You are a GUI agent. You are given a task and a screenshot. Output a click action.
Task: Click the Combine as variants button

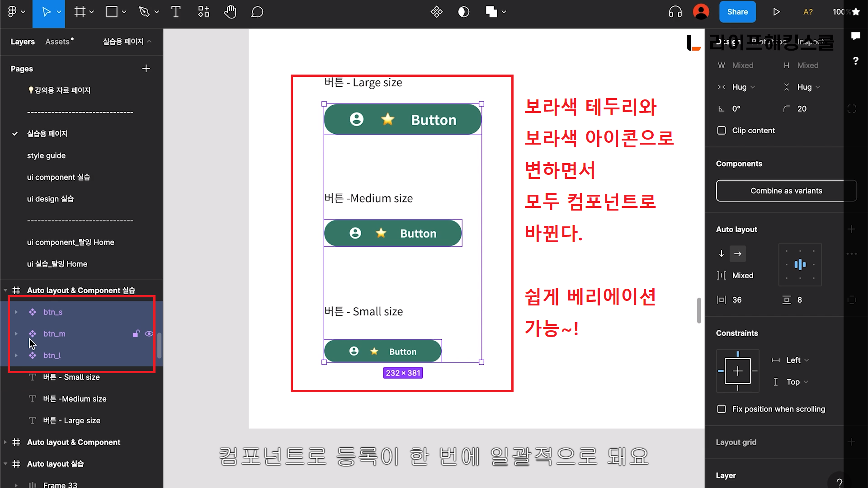(x=786, y=191)
